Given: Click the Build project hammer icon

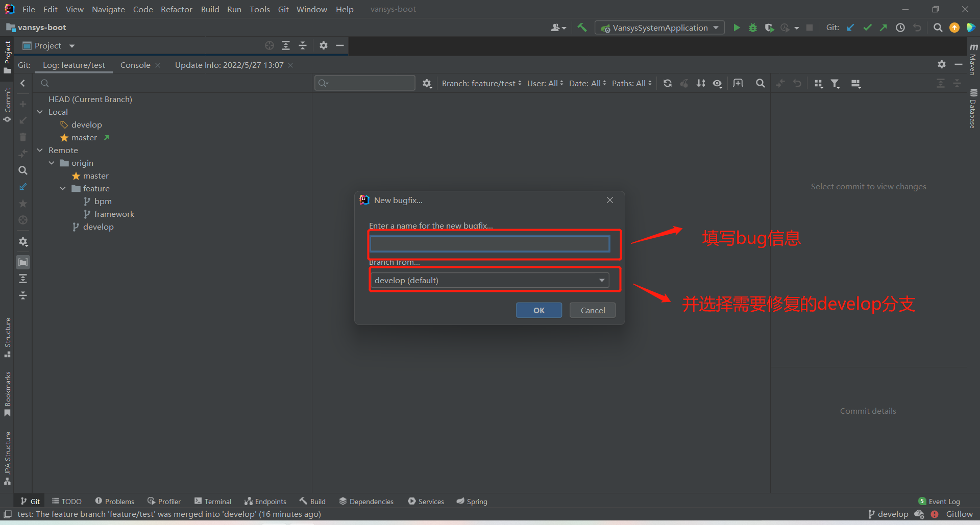Looking at the screenshot, I should click(x=582, y=28).
